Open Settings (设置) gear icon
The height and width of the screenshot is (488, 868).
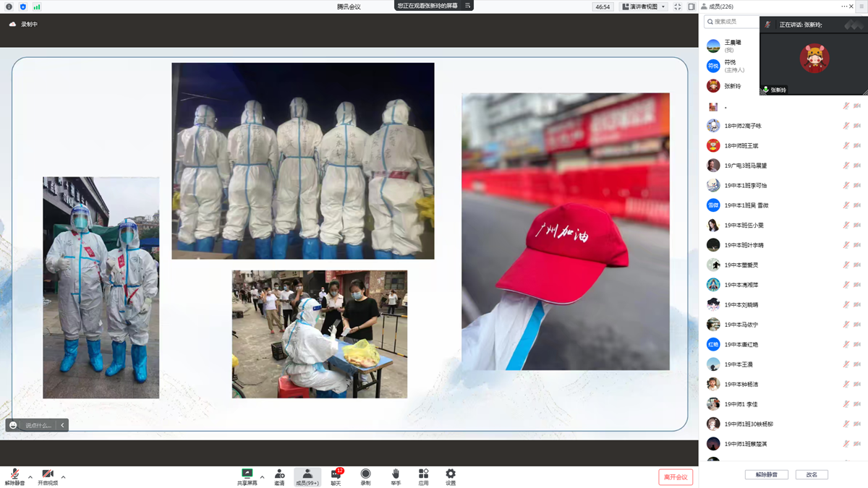click(x=451, y=476)
